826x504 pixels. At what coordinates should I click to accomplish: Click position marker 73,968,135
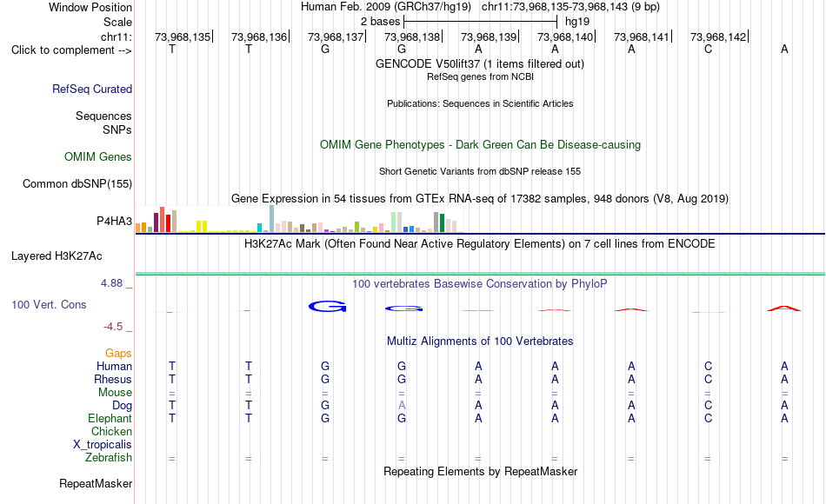click(183, 36)
